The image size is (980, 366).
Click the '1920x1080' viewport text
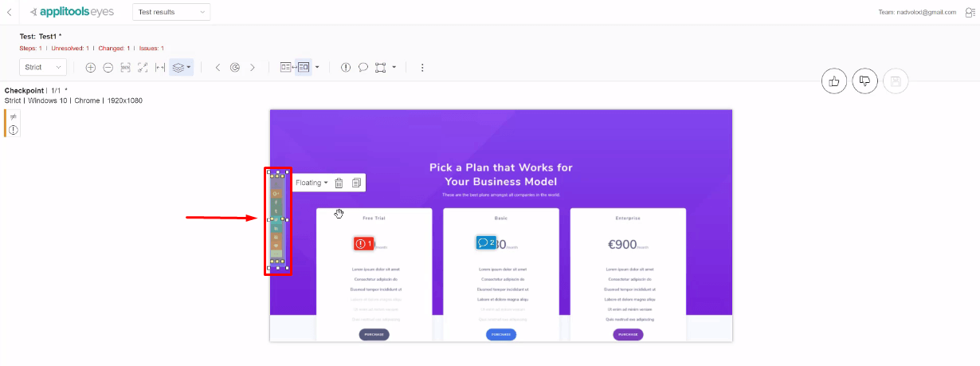pyautogui.click(x=123, y=100)
